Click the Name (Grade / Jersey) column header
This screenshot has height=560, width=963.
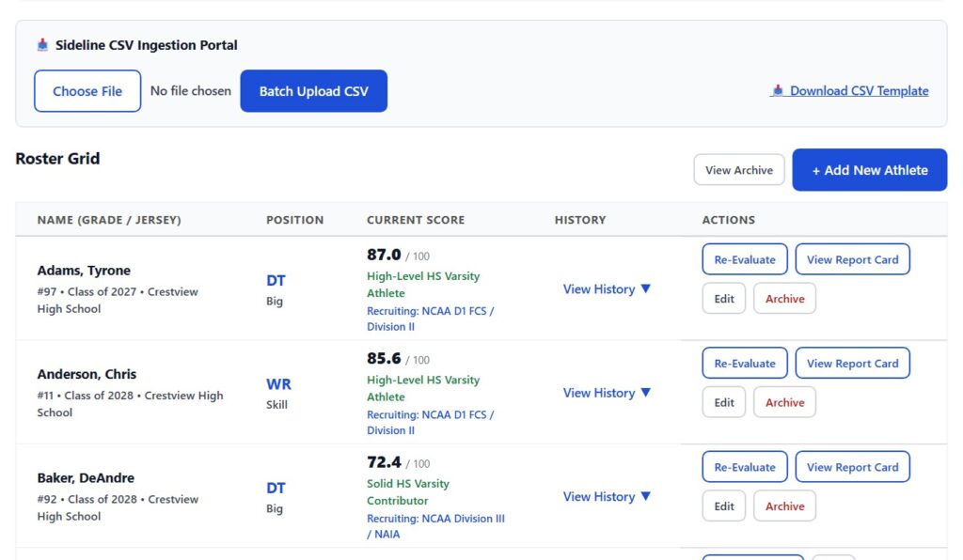[x=109, y=220]
